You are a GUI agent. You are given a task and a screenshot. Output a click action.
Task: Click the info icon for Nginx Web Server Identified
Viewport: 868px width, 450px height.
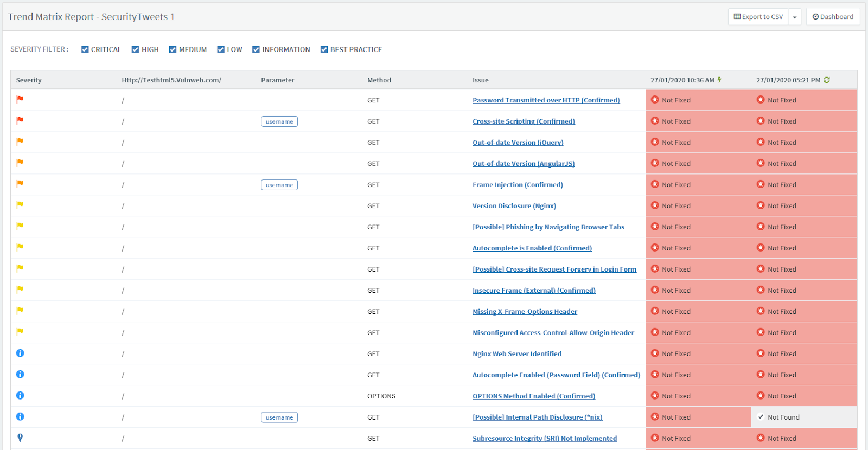pyautogui.click(x=20, y=353)
